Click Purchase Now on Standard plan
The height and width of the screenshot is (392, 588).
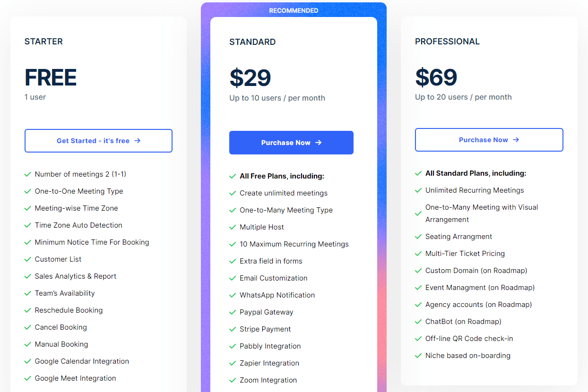pos(291,143)
